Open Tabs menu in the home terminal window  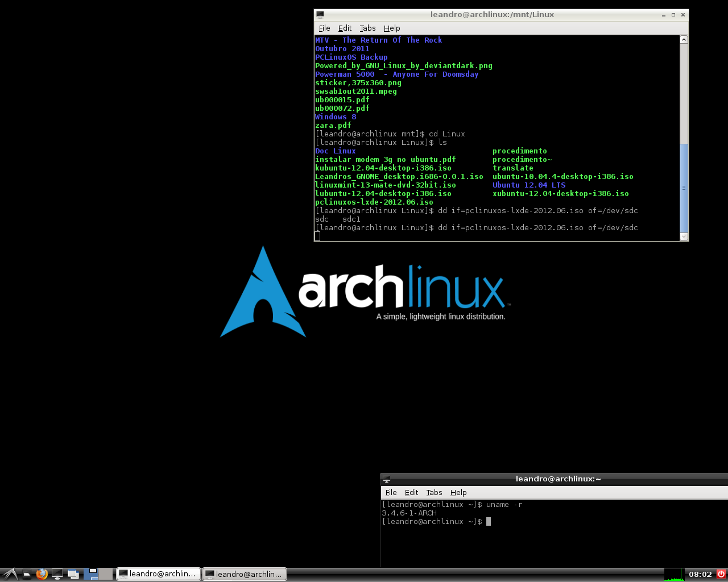tap(434, 492)
